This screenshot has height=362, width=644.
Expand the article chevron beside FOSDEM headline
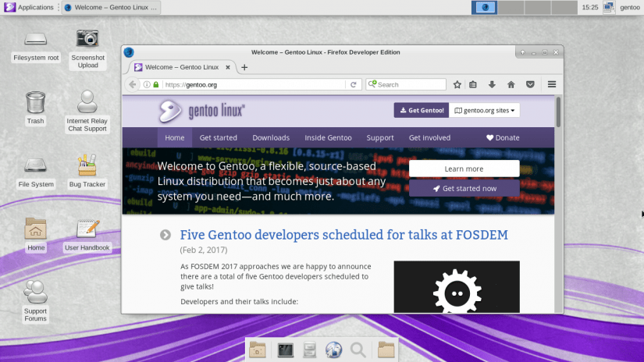coord(165,235)
